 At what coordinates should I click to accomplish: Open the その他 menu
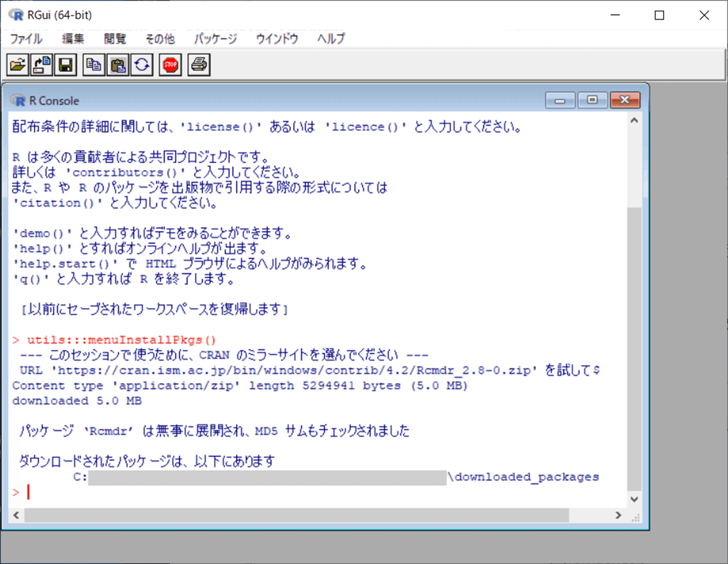tap(160, 39)
